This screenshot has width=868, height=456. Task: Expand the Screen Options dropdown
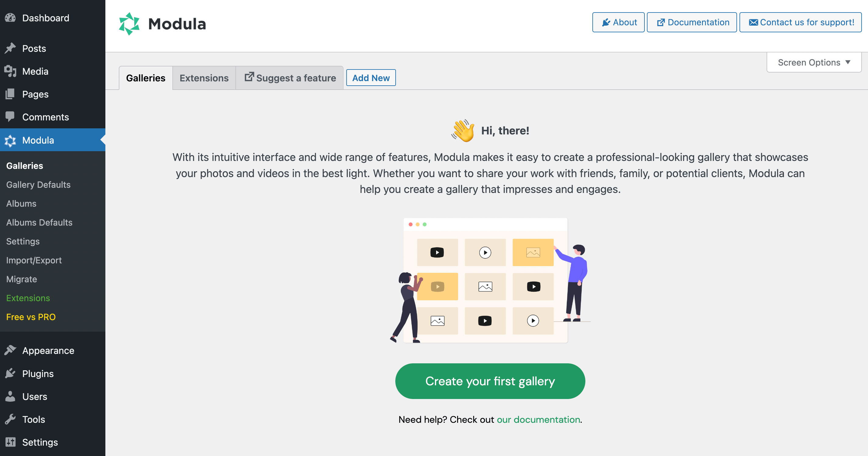(814, 62)
